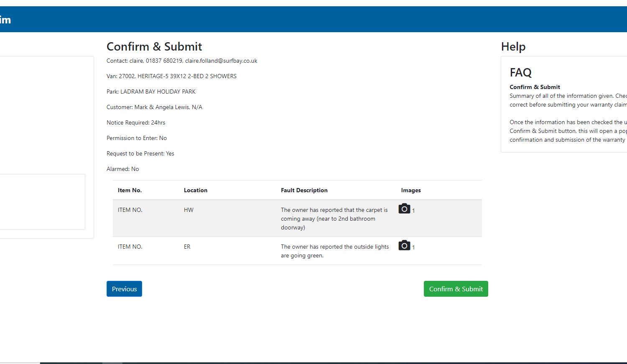The height and width of the screenshot is (364, 627).
Task: Open the photo for the carpet fault
Action: coord(404,209)
